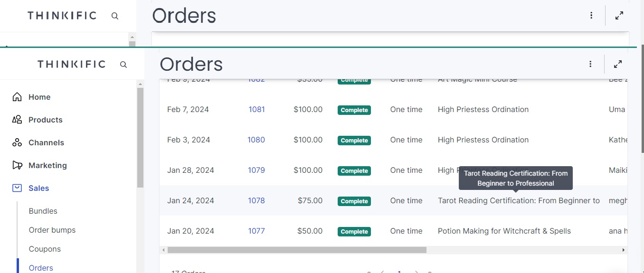
Task: Open order 1077 link
Action: click(x=256, y=231)
